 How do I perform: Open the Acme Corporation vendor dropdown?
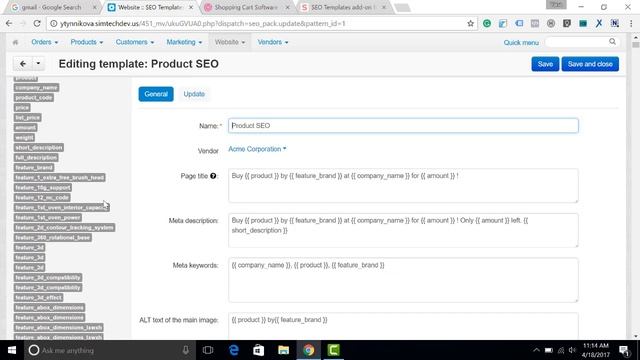(x=257, y=149)
